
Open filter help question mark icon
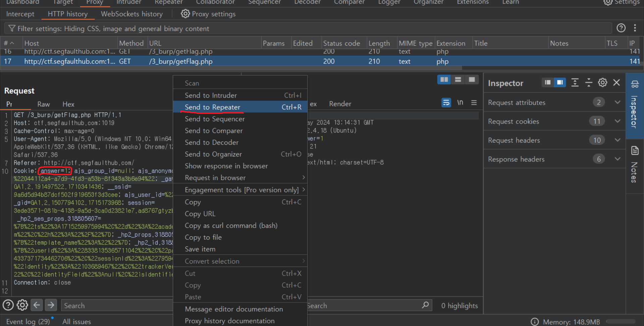coord(621,28)
